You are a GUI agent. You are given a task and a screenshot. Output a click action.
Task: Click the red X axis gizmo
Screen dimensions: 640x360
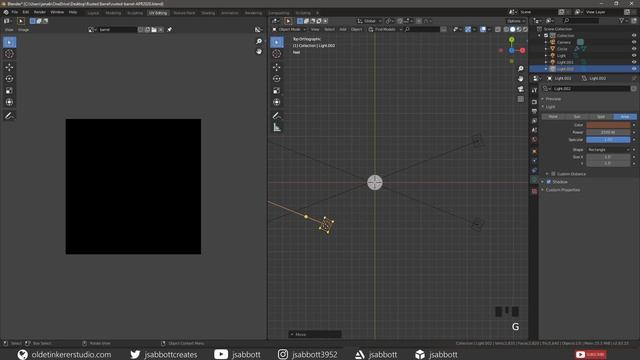[522, 50]
